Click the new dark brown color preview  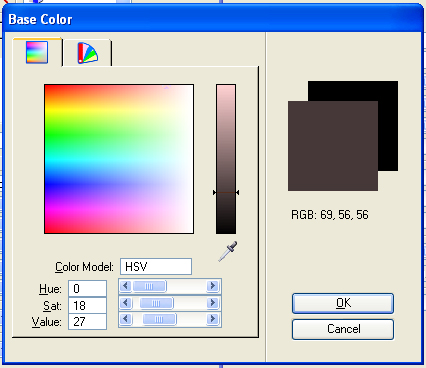coord(333,146)
